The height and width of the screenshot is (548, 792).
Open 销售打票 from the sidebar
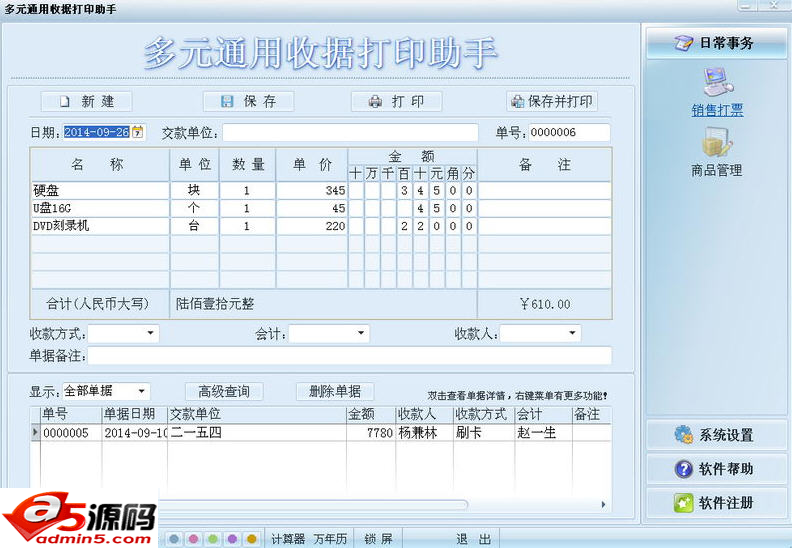[x=717, y=110]
